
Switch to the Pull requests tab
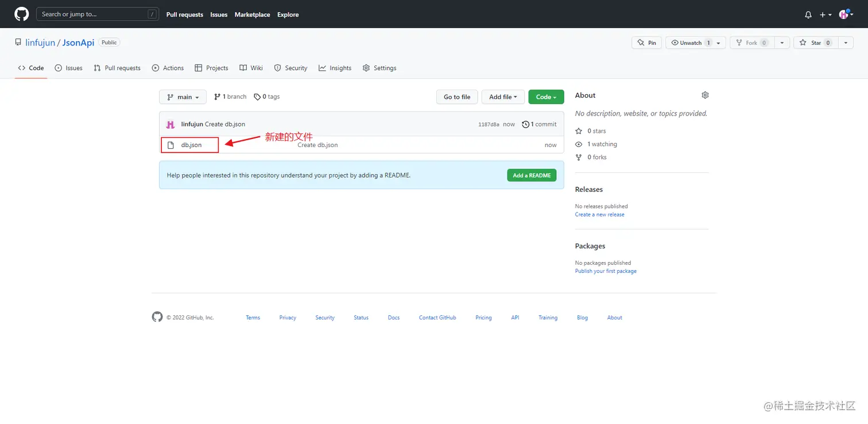(x=117, y=68)
